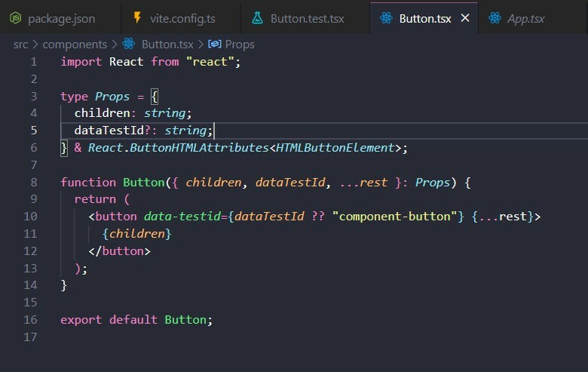
Task: Click "ButtonHTMLAttributes" on line 6
Action: (199, 148)
